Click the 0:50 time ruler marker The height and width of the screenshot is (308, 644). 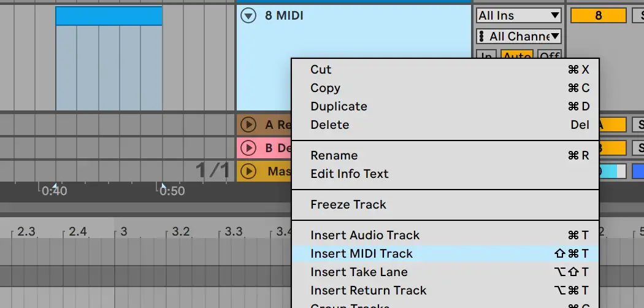(172, 191)
